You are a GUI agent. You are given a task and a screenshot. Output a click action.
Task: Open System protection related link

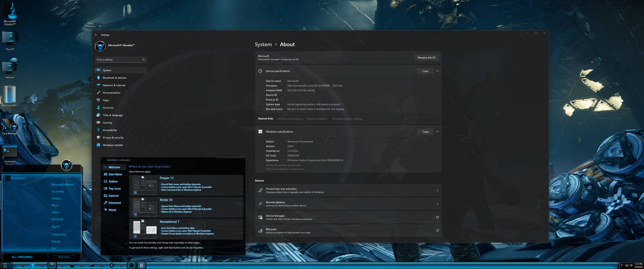click(x=317, y=119)
